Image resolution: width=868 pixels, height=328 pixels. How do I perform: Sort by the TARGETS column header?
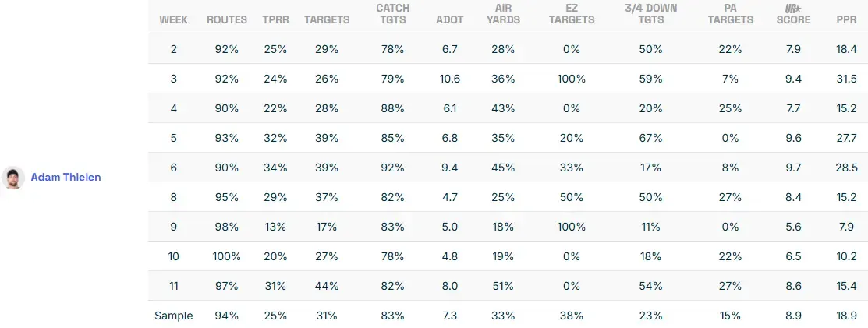pyautogui.click(x=327, y=19)
